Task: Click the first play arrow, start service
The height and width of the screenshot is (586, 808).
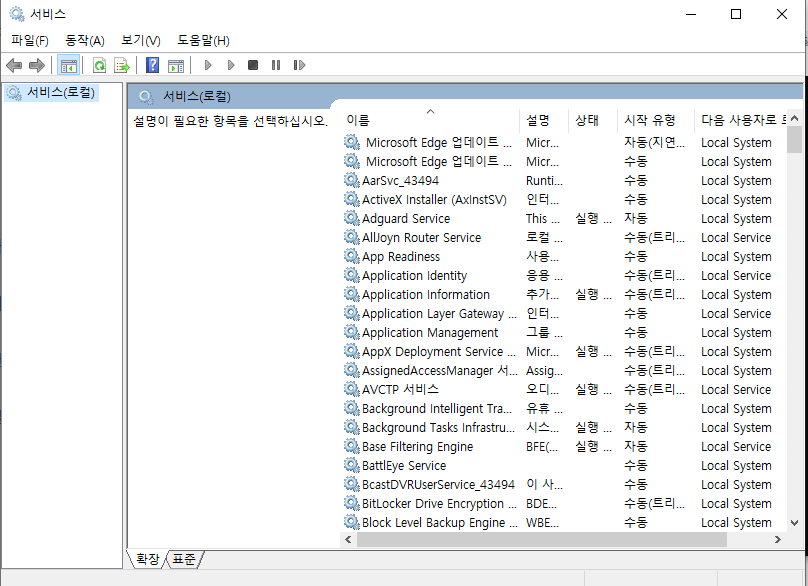Action: coord(208,65)
